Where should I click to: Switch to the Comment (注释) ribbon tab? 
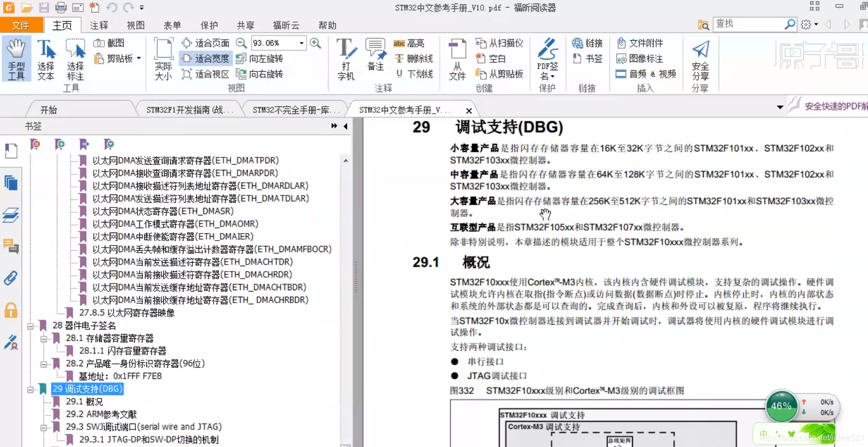(99, 25)
